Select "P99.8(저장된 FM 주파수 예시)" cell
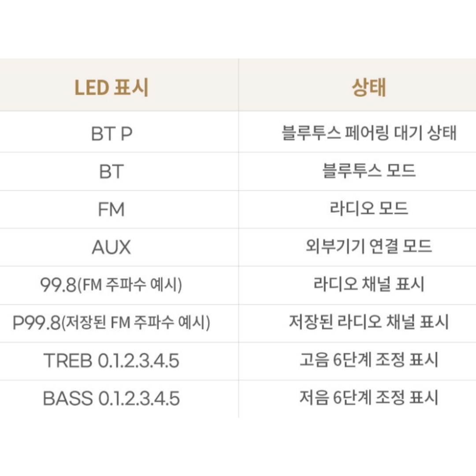 point(111,323)
